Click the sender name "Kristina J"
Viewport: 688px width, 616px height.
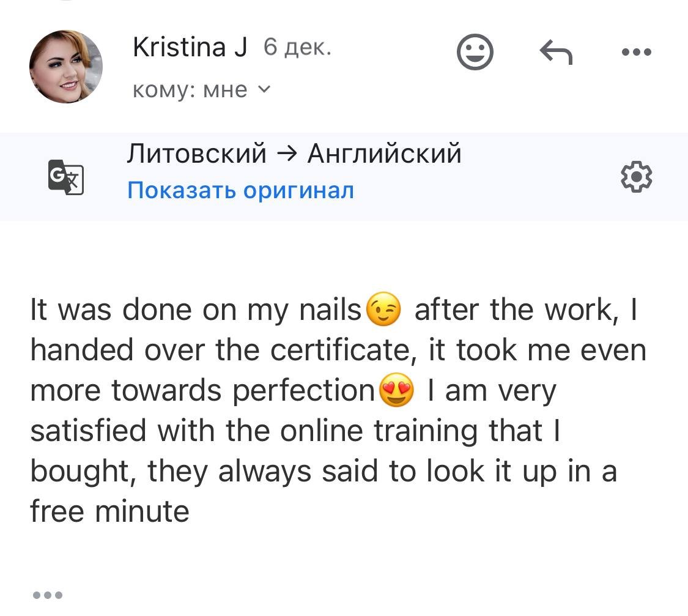pyautogui.click(x=190, y=48)
